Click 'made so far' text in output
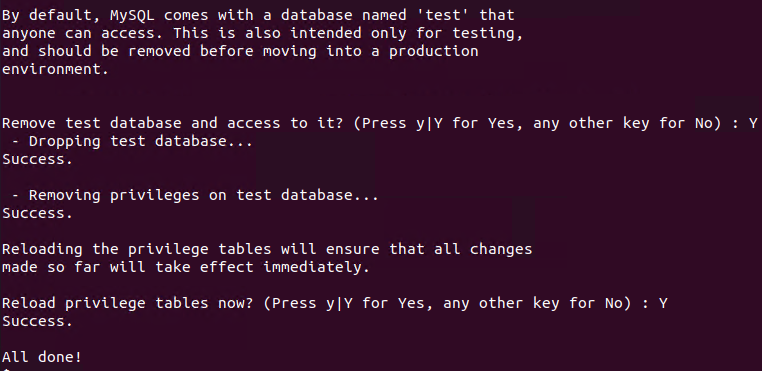 pos(51,267)
